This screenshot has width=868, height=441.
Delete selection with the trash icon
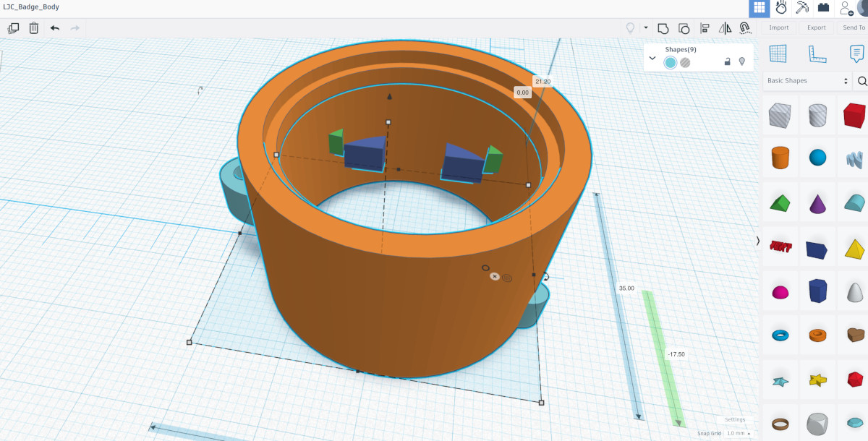coord(34,28)
